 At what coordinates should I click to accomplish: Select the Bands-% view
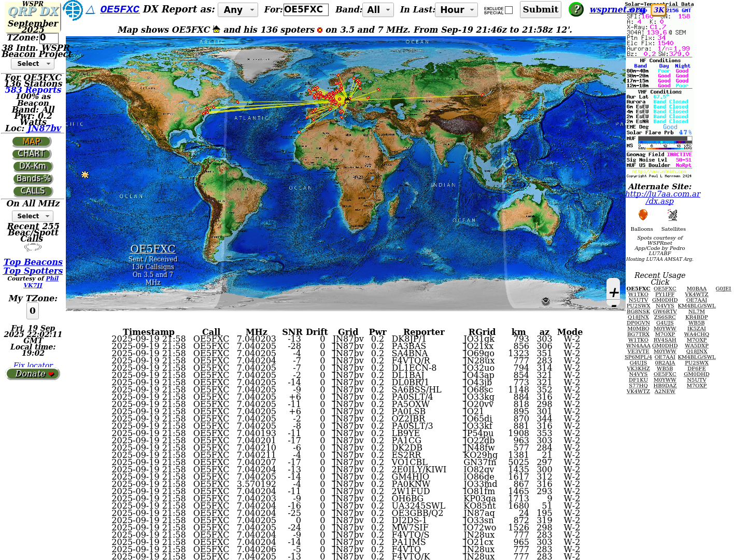pyautogui.click(x=33, y=179)
